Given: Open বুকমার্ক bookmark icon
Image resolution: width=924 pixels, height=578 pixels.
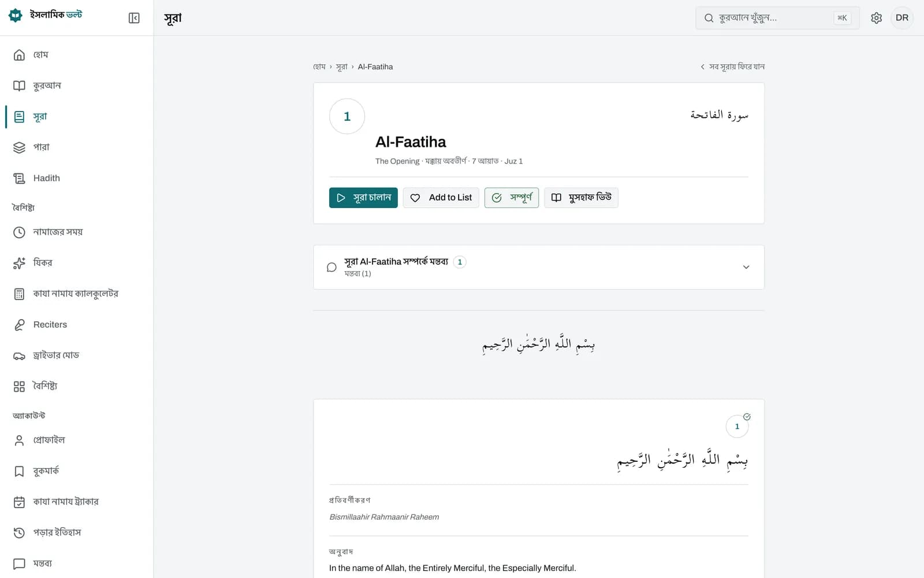Looking at the screenshot, I should point(19,471).
